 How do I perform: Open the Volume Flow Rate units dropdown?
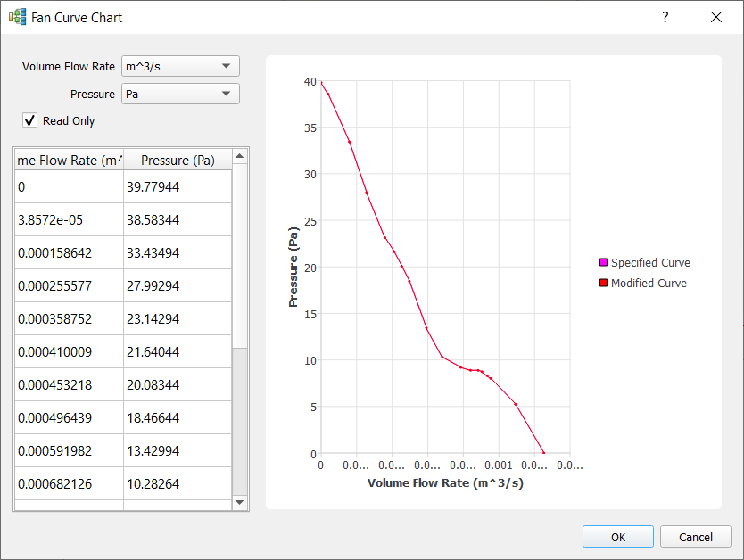pos(180,66)
